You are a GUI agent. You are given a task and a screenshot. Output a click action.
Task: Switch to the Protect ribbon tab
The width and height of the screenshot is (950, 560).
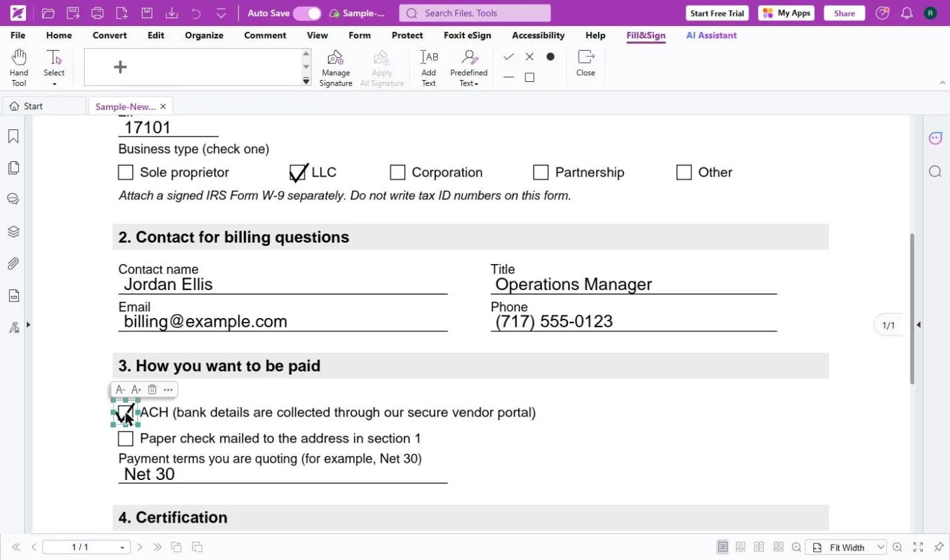click(x=407, y=35)
